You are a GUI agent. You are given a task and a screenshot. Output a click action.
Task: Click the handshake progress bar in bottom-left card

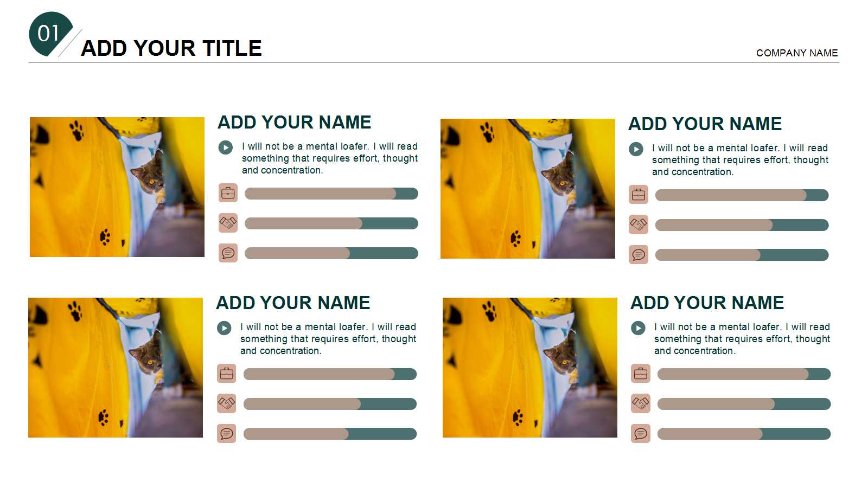click(330, 404)
